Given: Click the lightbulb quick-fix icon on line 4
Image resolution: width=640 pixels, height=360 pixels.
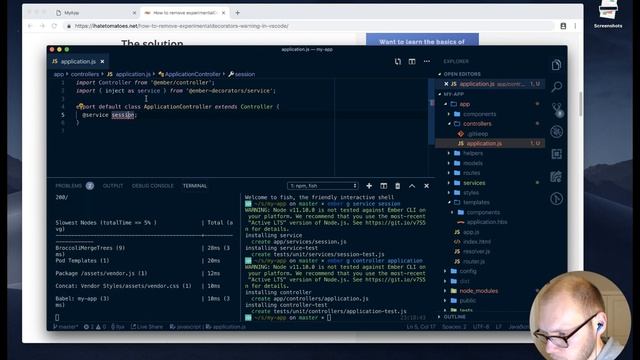Looking at the screenshot, I should (x=81, y=106).
